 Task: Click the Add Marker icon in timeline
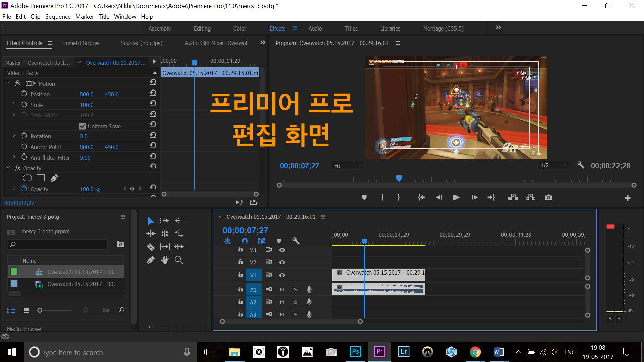279,241
